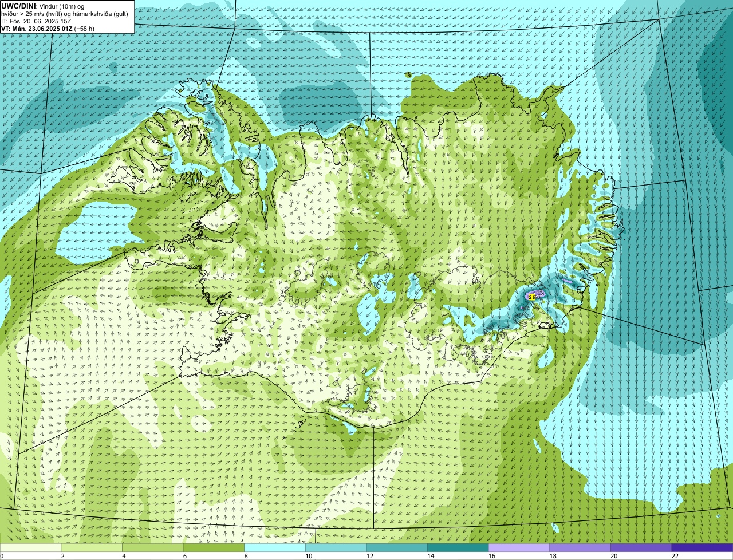Click the legend label '4'
733x560 pixels.
coord(124,556)
